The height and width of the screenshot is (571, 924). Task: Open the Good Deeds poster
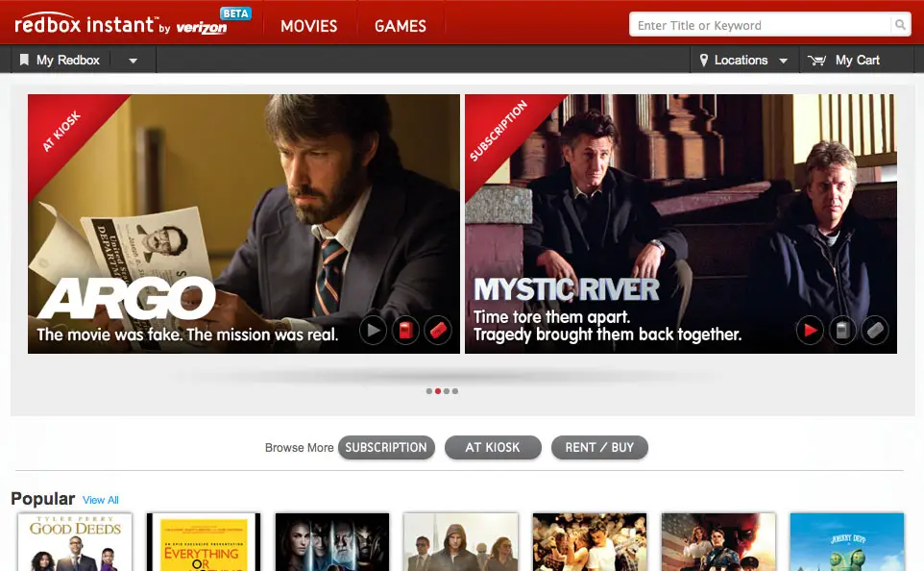click(x=75, y=542)
